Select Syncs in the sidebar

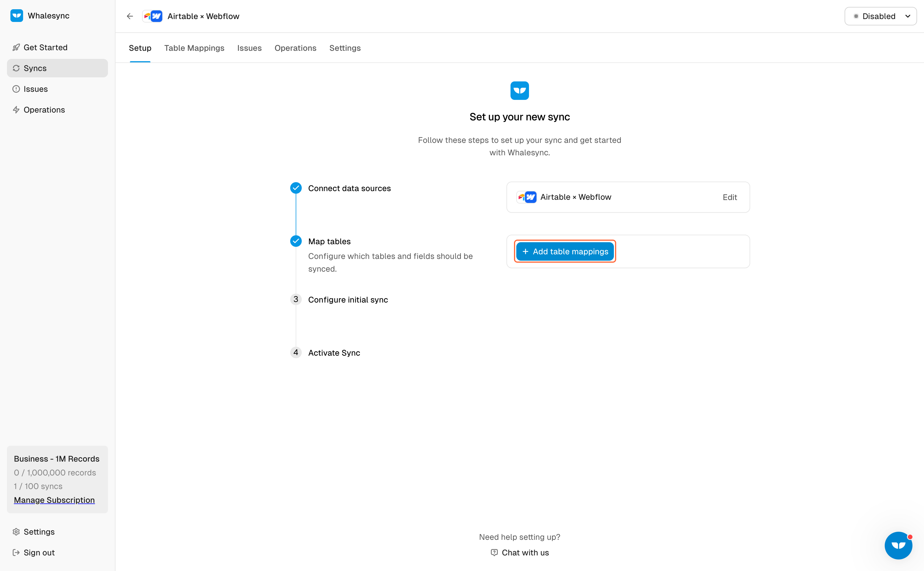[57, 68]
